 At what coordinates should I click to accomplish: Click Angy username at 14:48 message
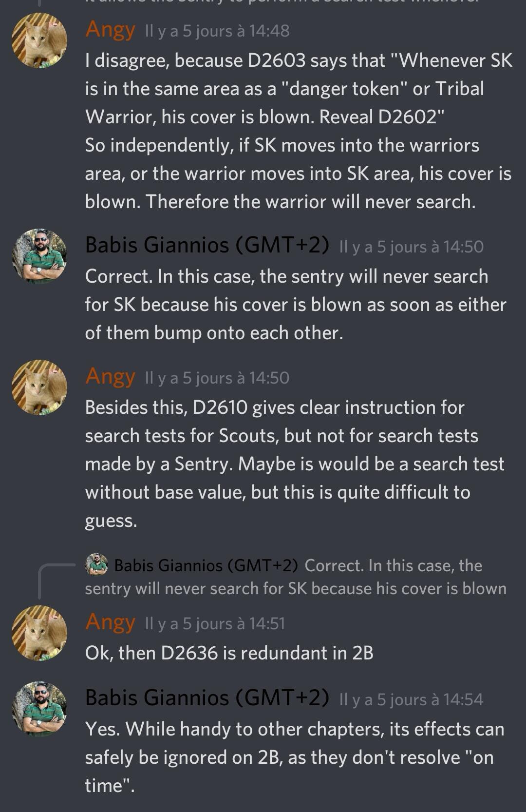[110, 30]
